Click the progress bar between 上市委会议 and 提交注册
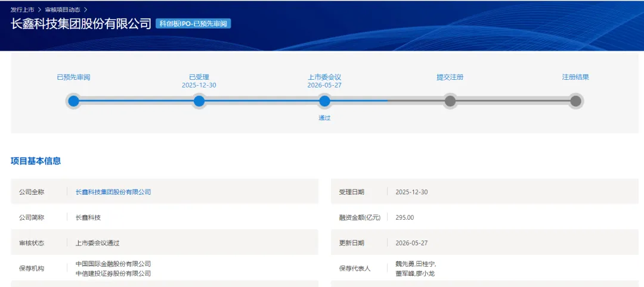The width and height of the screenshot is (644, 287). point(388,101)
